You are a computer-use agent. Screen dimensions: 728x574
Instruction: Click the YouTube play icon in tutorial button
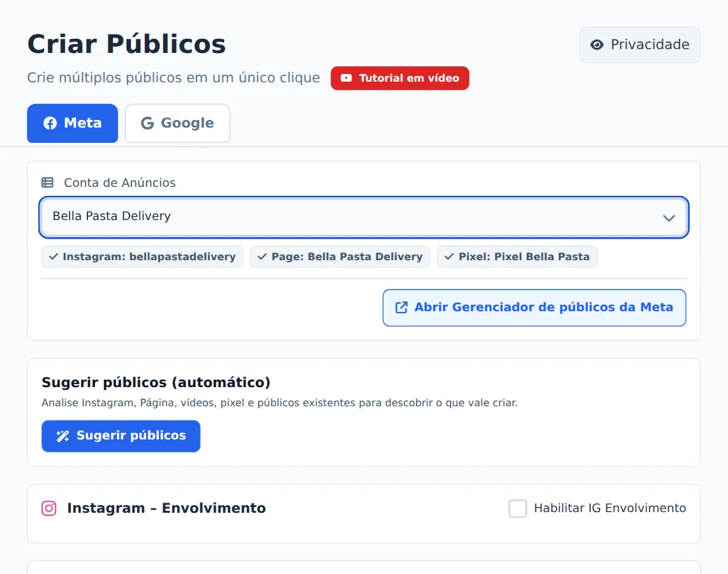tap(346, 78)
